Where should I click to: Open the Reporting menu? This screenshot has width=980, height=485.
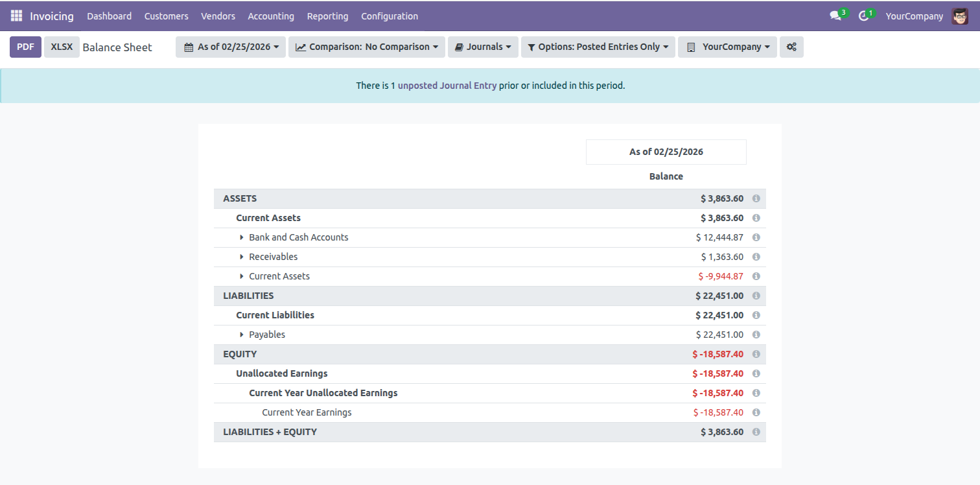pos(327,16)
